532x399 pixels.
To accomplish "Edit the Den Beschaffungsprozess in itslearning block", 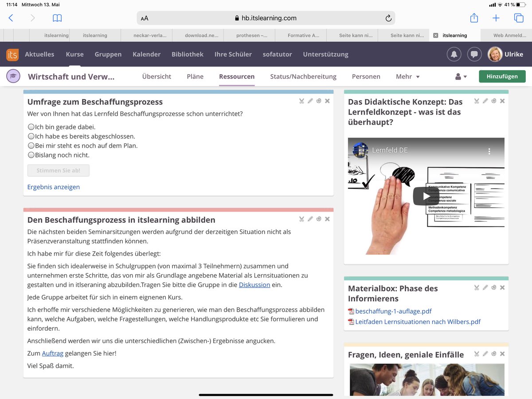I will (310, 219).
